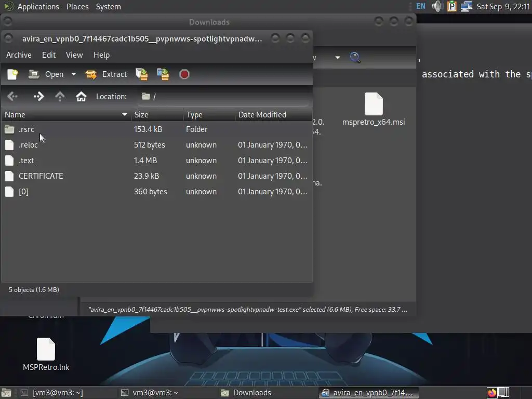Click the EN keyboard layout indicator
Image resolution: width=532 pixels, height=399 pixels.
point(421,6)
